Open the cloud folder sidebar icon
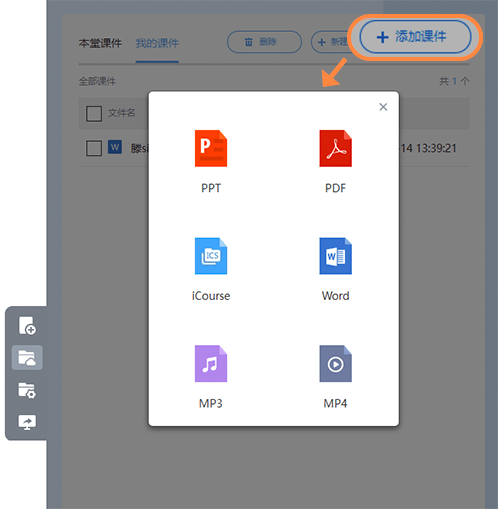The height and width of the screenshot is (509, 498). 27,358
